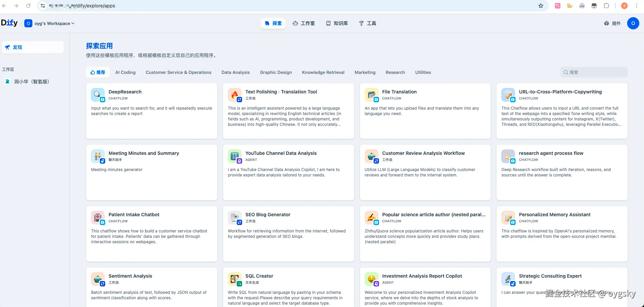Viewport: 644px width, 307px height.
Task: Open the 工具 navigation tab
Action: [x=368, y=23]
